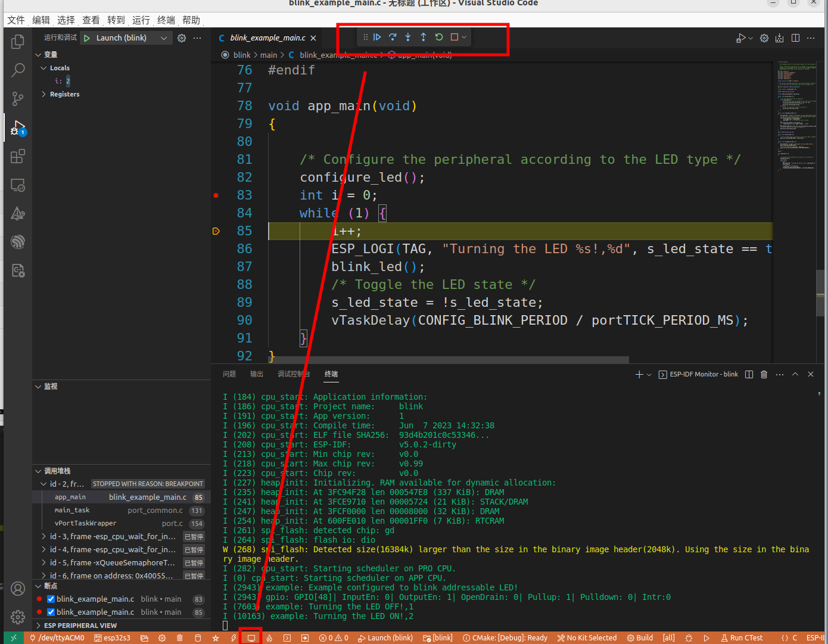Collapse the 变量 section
Screen dimensions: 828x644
coord(38,54)
